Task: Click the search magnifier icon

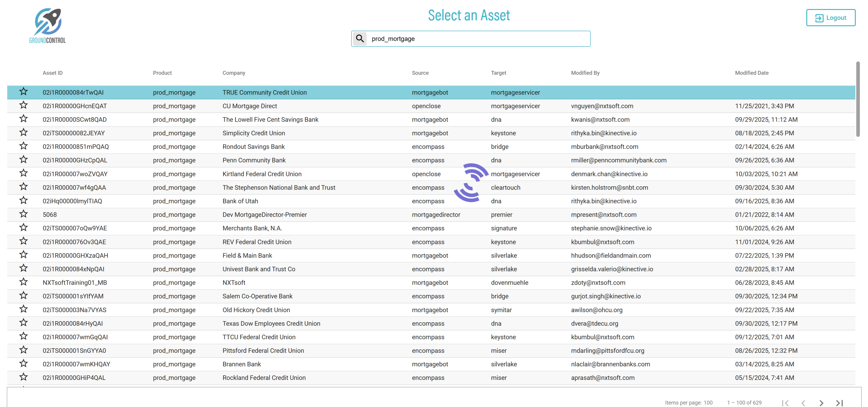Action: tap(360, 39)
